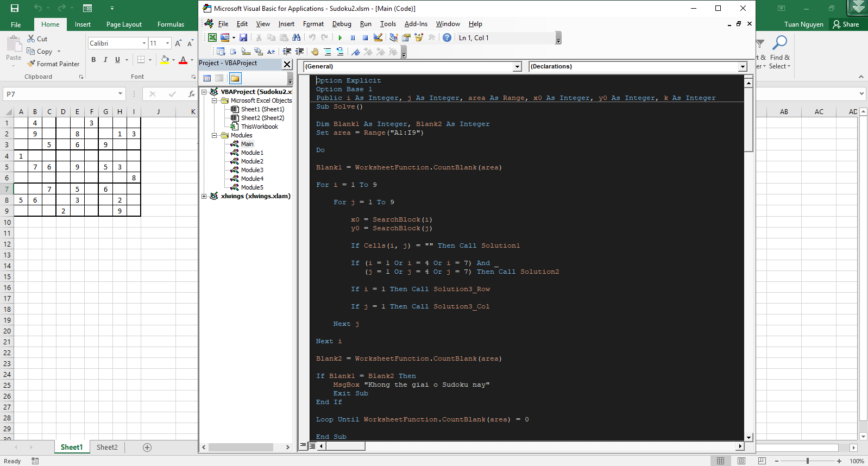Click the Format Painter button
The height and width of the screenshot is (466, 868).
pyautogui.click(x=53, y=64)
